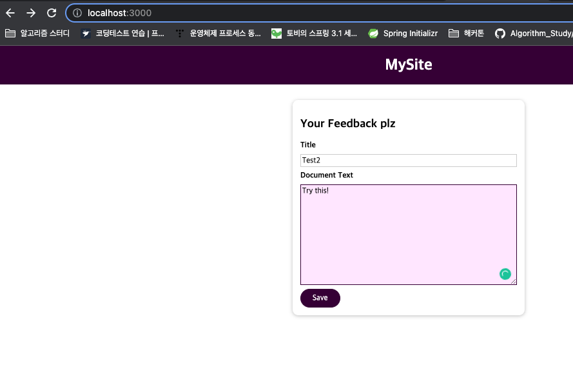Viewport: 573px width, 392px height.
Task: Open the 해커톤 bookmark folder
Action: click(466, 34)
